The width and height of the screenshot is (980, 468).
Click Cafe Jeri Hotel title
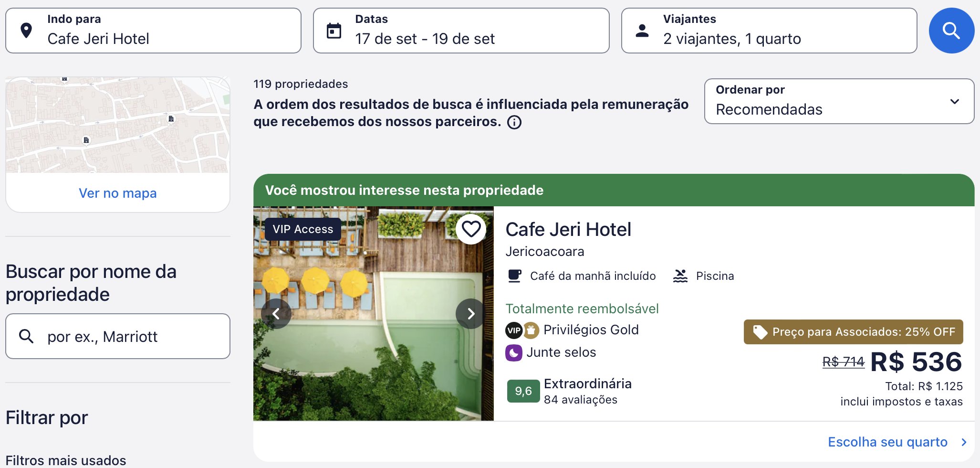[x=568, y=230]
